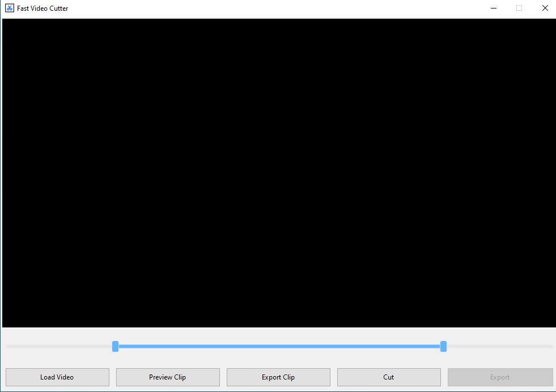Select the left range slider handle
This screenshot has width=556, height=392.
click(115, 346)
